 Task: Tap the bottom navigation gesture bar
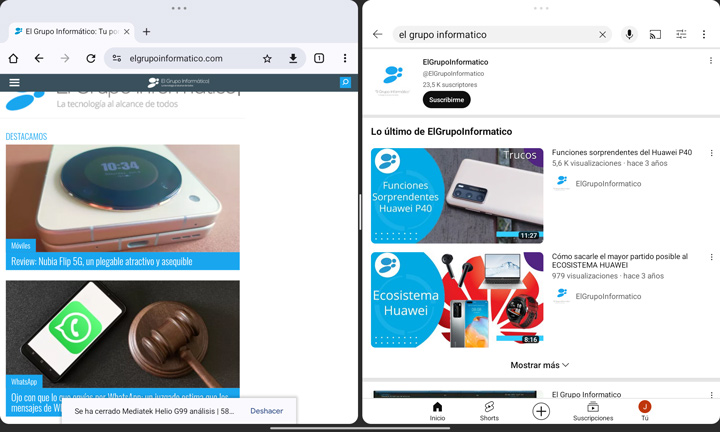[360, 428]
